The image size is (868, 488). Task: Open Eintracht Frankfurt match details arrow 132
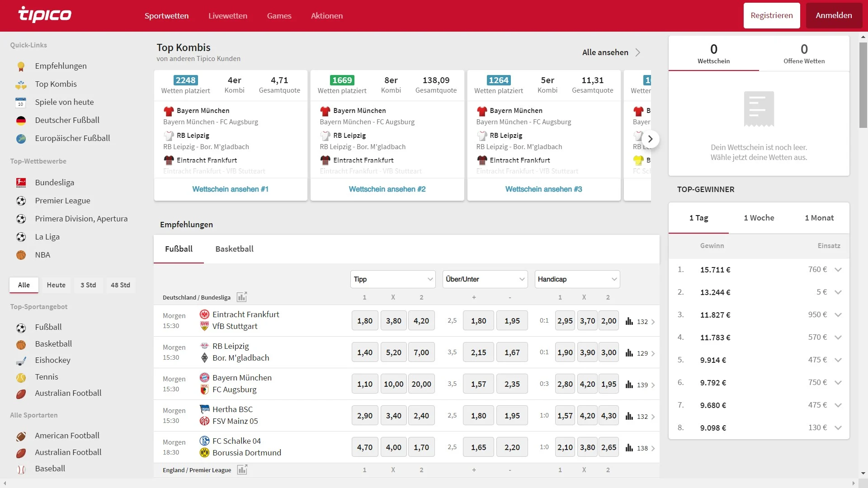[653, 322]
